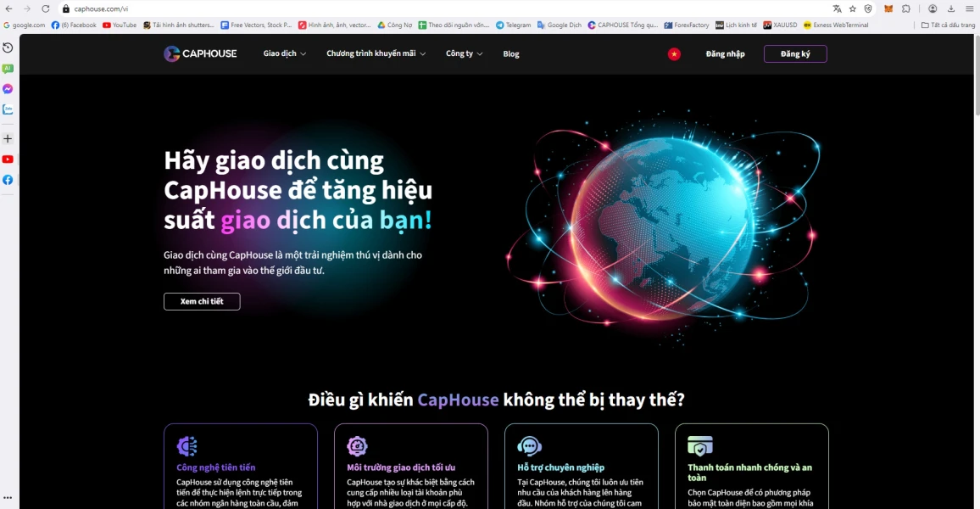Click the Xem chi tiết button
980x509 pixels.
(x=202, y=301)
